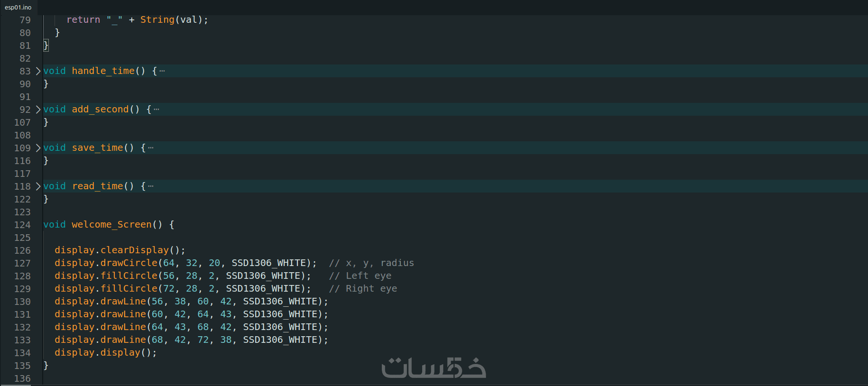
Task: Click the Arabic watermark logo
Action: pos(434,368)
